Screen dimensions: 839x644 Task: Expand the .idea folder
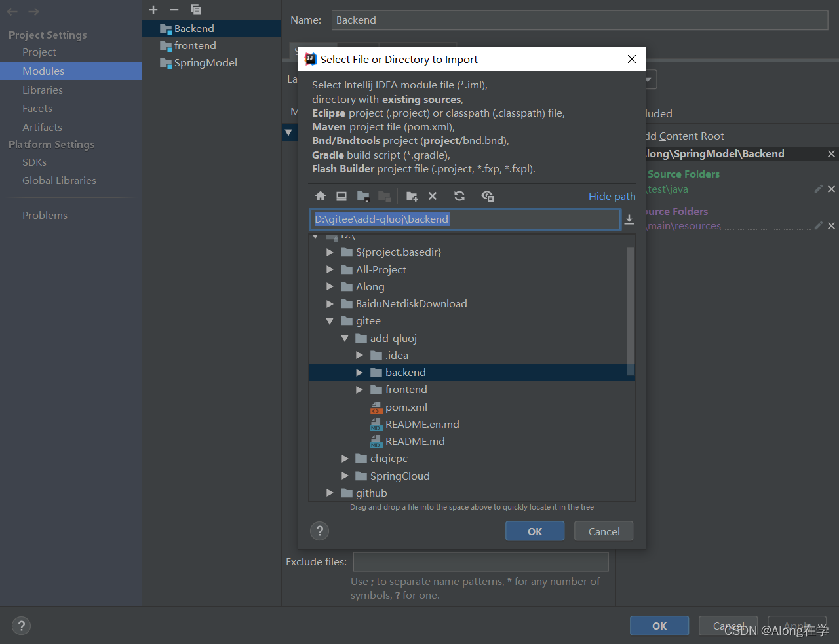tap(359, 355)
